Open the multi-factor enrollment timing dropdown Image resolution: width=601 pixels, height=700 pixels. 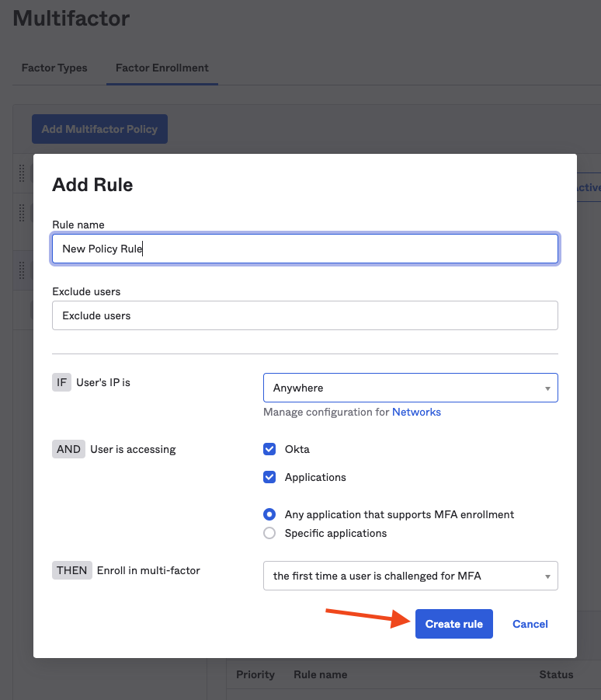click(410, 576)
